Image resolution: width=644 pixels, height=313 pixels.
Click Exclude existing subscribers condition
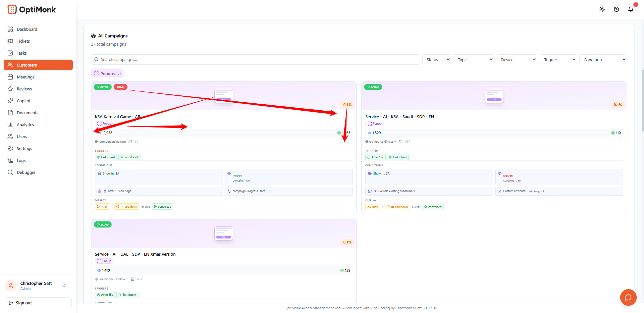(429, 191)
